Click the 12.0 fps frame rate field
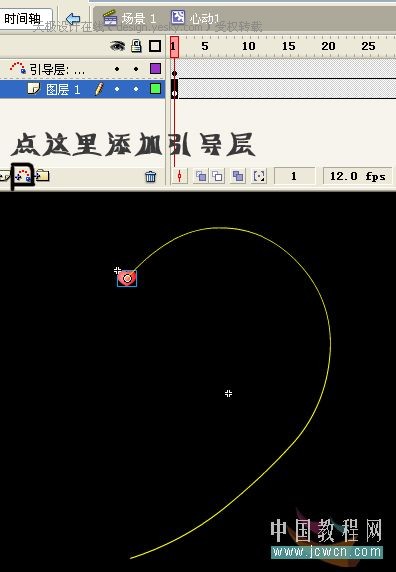This screenshot has height=572, width=396. pyautogui.click(x=357, y=177)
